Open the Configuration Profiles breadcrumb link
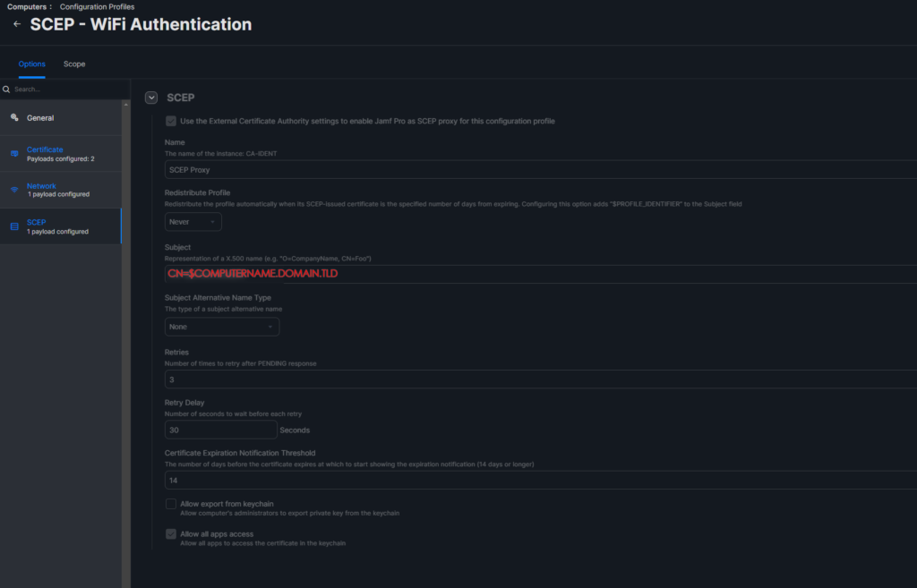 pyautogui.click(x=97, y=7)
